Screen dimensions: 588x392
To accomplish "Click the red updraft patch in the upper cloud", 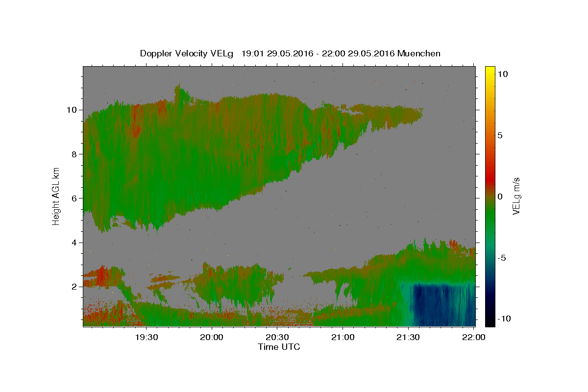I will pos(136,120).
